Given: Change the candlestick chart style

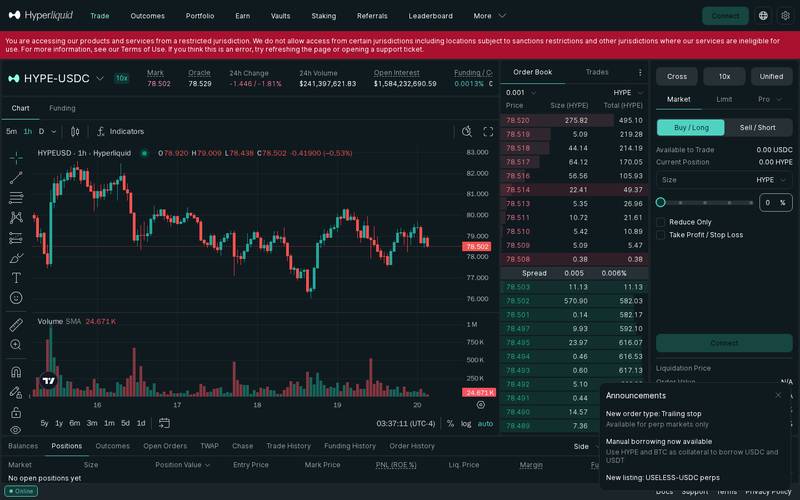Looking at the screenshot, I should coord(75,132).
